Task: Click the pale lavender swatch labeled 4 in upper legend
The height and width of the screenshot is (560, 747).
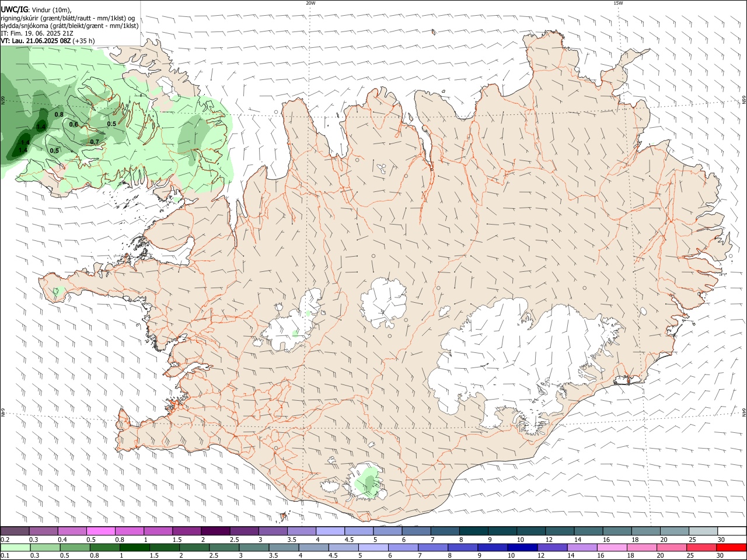Action: [x=330, y=531]
